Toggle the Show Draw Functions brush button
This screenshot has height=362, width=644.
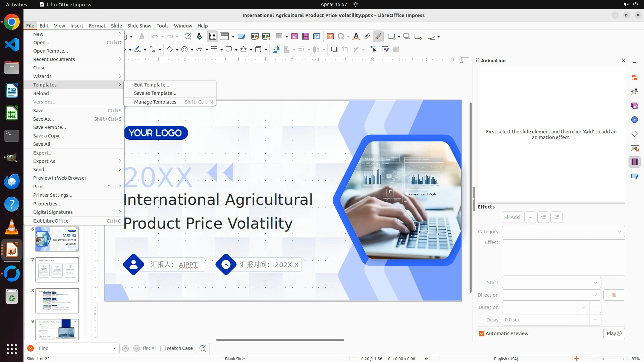coord(378,37)
